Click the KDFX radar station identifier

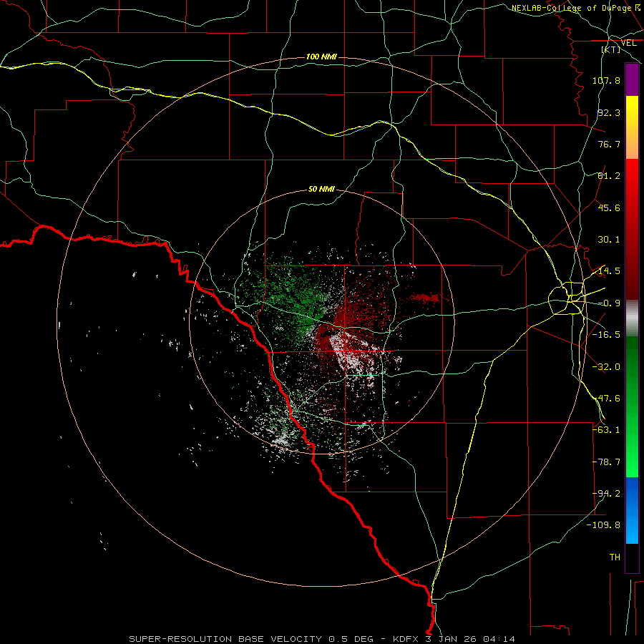[406, 639]
